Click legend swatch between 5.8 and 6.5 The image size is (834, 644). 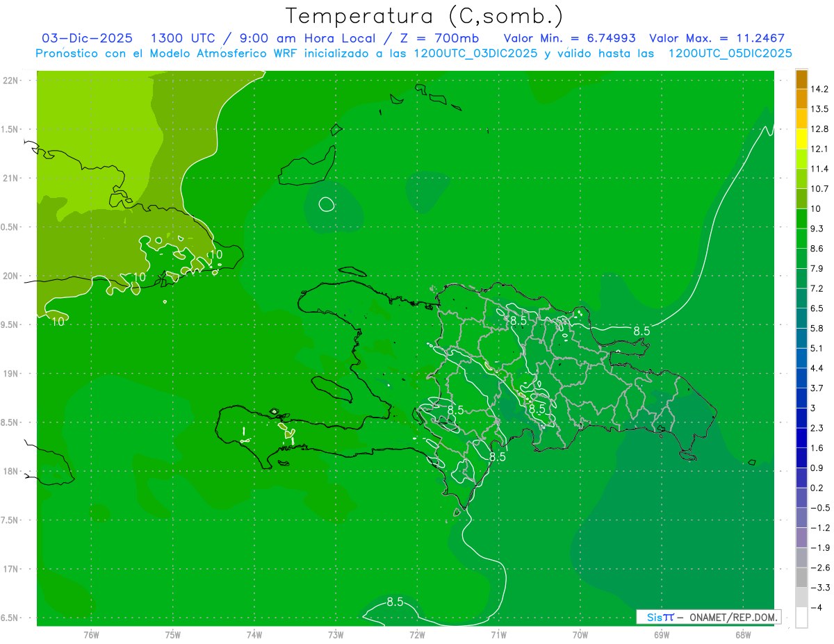coord(801,318)
